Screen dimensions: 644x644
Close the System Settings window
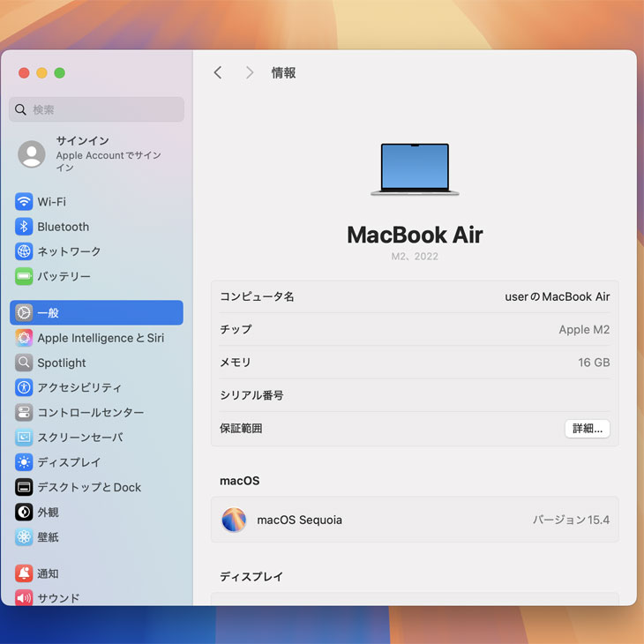click(24, 72)
